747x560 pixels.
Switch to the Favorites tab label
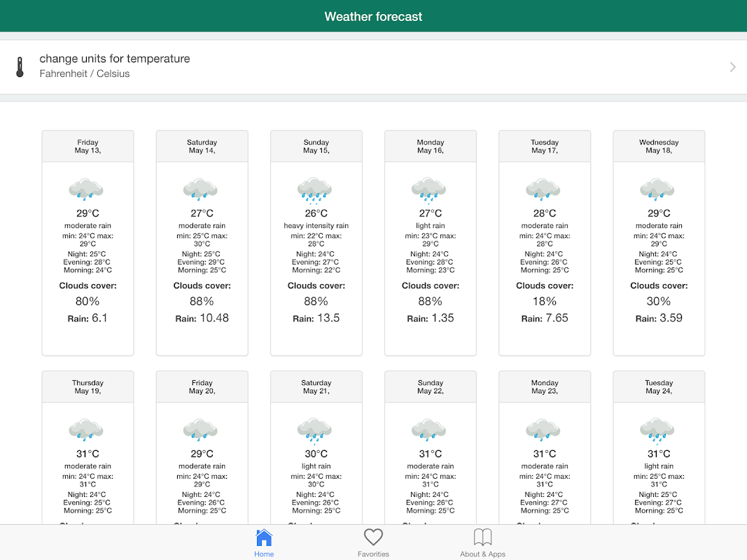coord(374,554)
